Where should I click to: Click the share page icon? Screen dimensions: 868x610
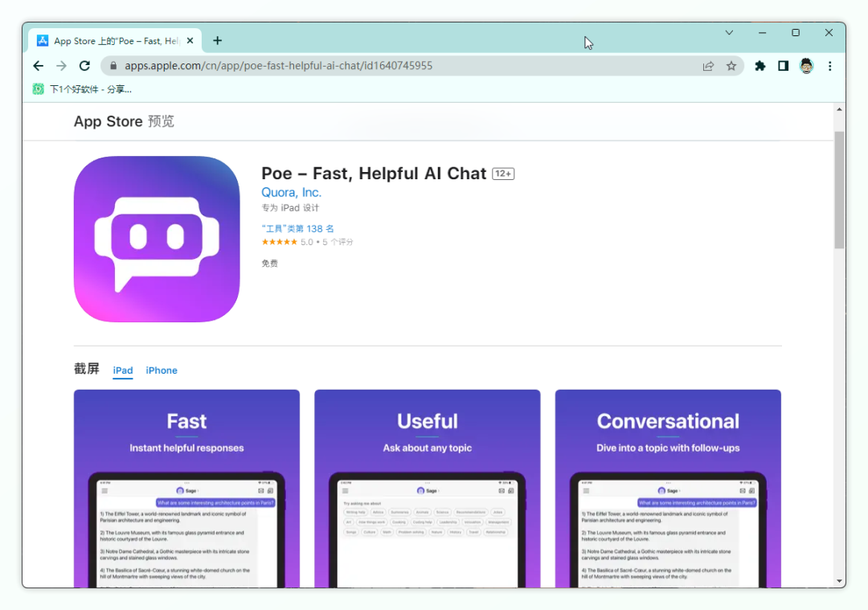click(x=708, y=66)
